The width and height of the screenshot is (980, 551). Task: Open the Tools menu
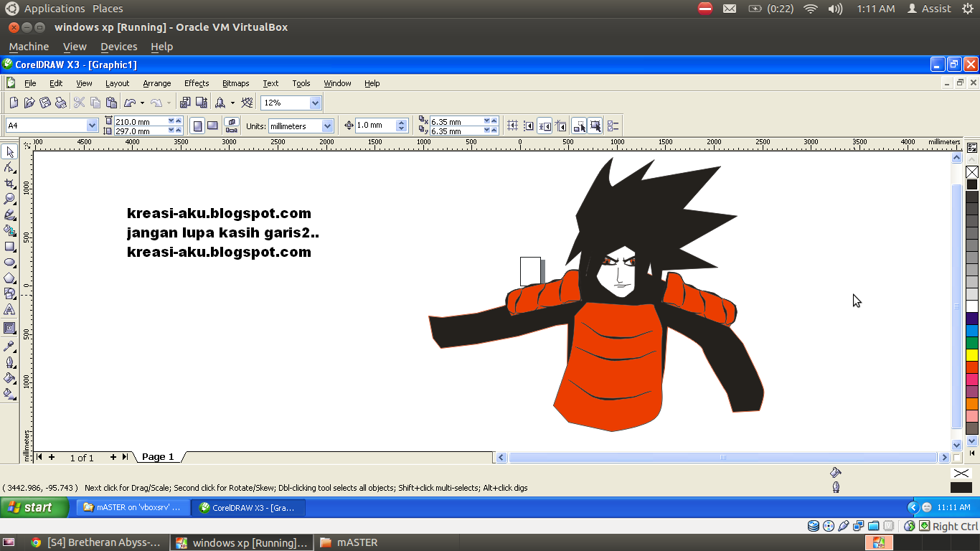click(301, 83)
